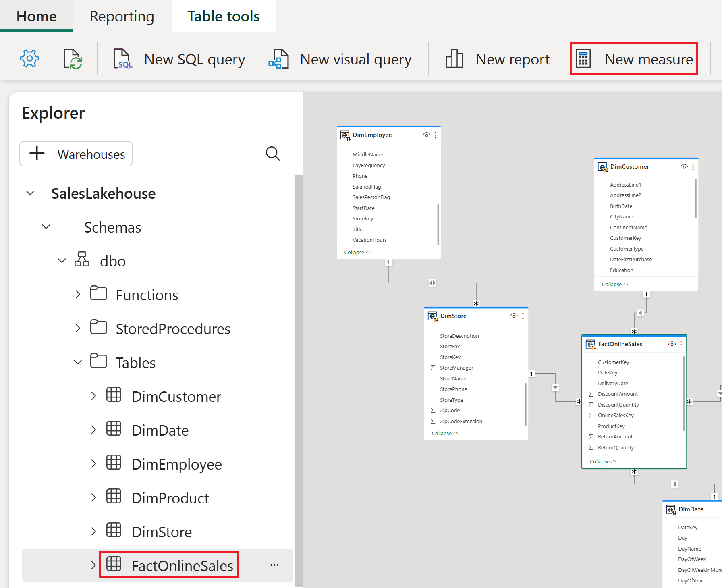The image size is (722, 588).
Task: Select the ReturnQuantity field in FactOnlineSales
Action: [x=616, y=447]
